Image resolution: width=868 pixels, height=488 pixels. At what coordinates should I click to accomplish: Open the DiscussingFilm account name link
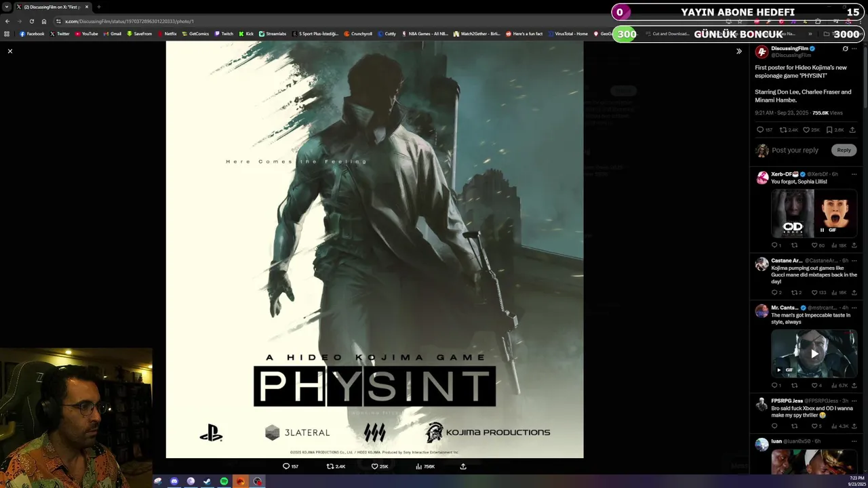click(x=789, y=48)
